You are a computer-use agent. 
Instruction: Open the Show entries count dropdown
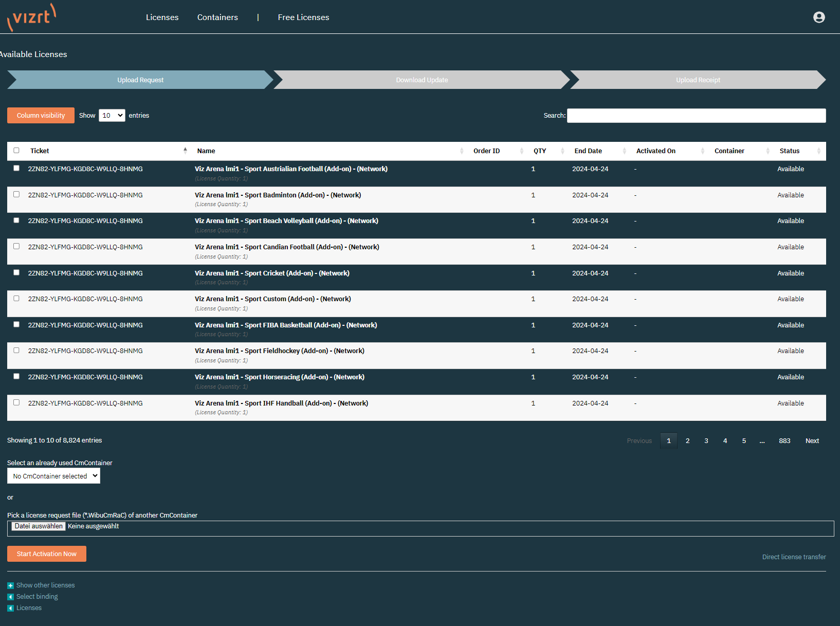112,116
